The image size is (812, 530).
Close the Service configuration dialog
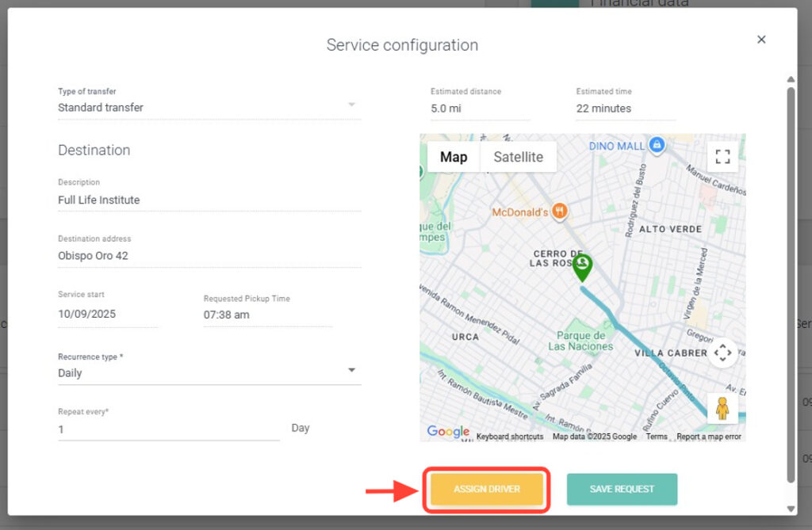761,40
